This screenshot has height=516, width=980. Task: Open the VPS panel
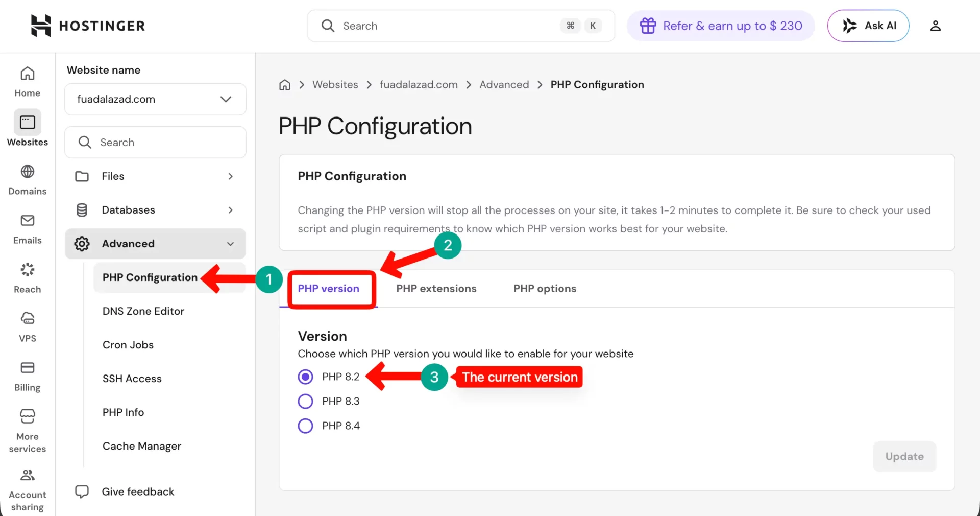[x=27, y=324]
